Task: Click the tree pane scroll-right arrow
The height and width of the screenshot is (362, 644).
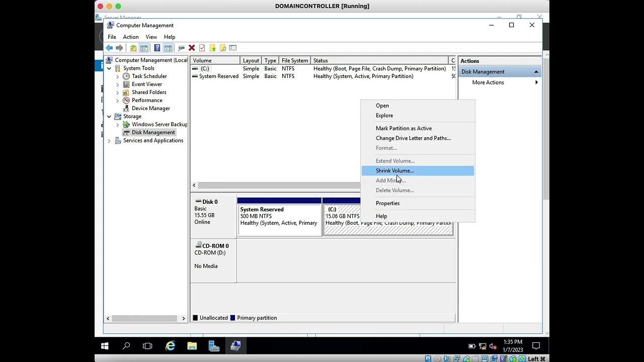Action: coord(184,318)
